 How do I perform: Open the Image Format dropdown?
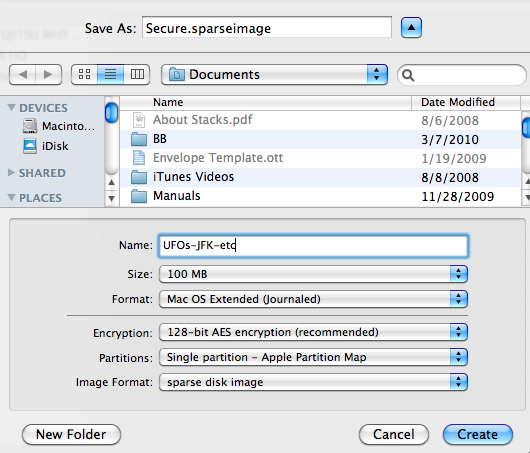(x=313, y=382)
